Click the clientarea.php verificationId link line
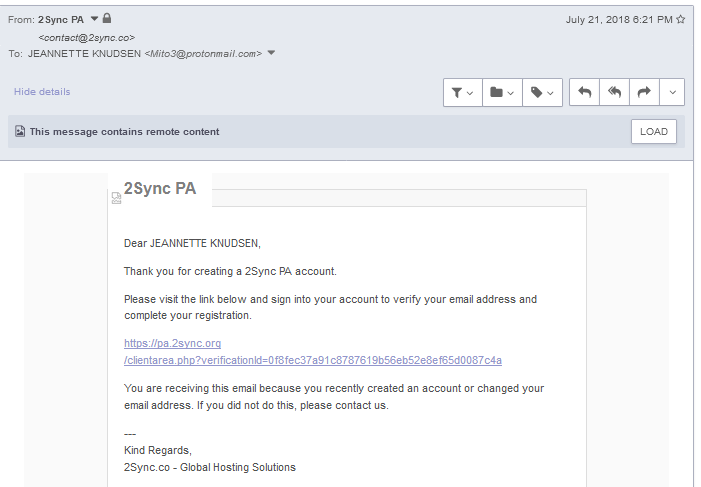Viewport: 701px width, 487px height. point(313,360)
